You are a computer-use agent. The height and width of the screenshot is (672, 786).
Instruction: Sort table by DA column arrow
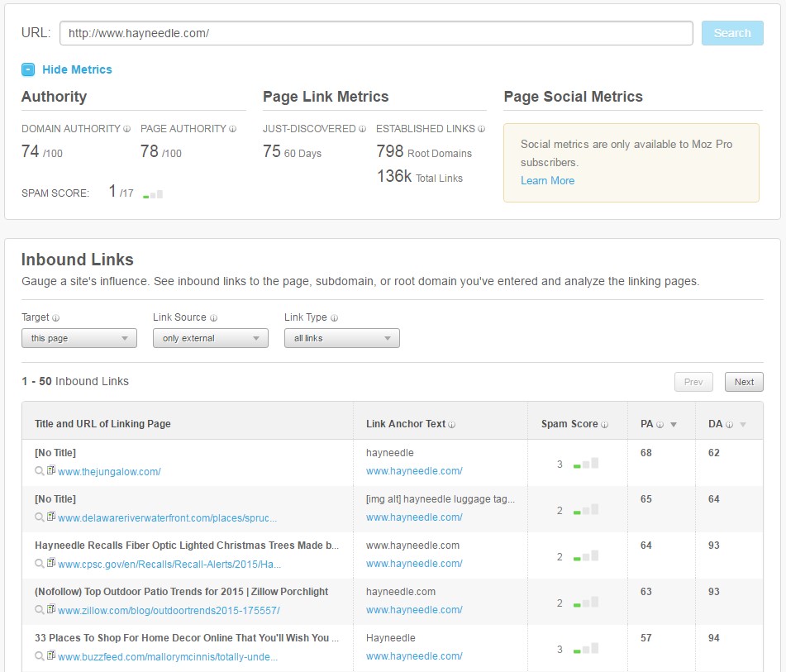742,425
